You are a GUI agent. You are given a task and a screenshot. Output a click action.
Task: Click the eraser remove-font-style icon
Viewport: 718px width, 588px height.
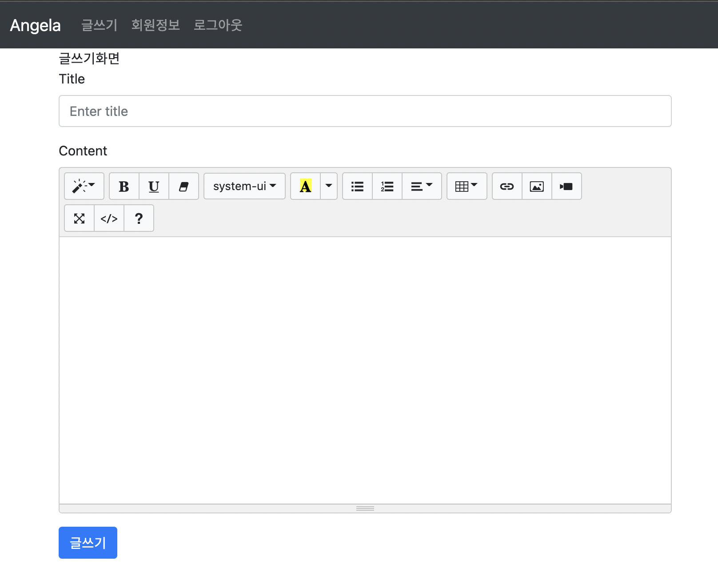click(183, 186)
